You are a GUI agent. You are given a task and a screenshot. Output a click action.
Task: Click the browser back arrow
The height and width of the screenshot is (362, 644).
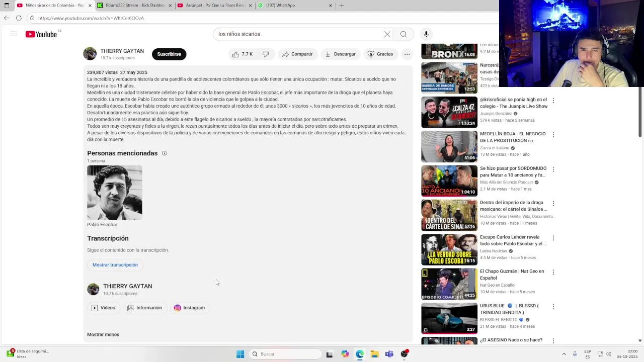(7, 18)
